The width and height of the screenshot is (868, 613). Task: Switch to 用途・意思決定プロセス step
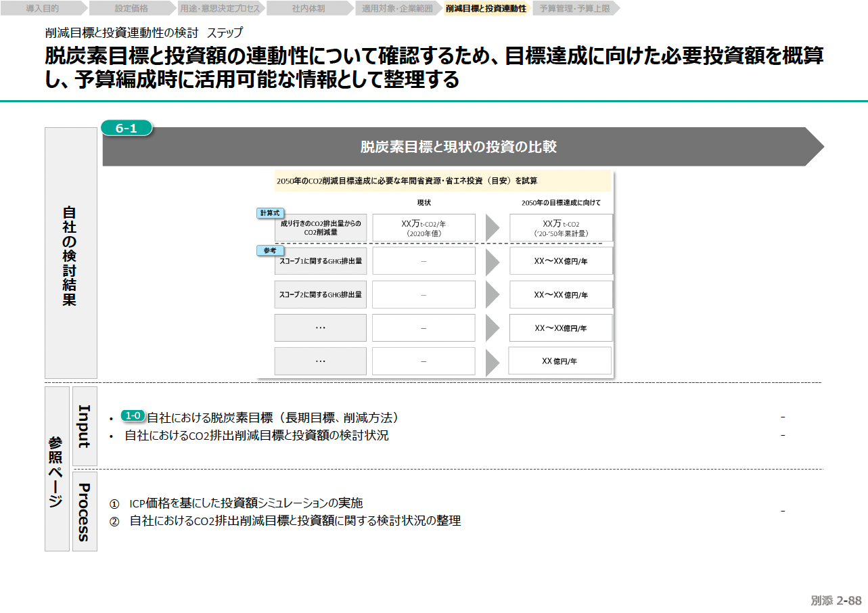point(220,9)
